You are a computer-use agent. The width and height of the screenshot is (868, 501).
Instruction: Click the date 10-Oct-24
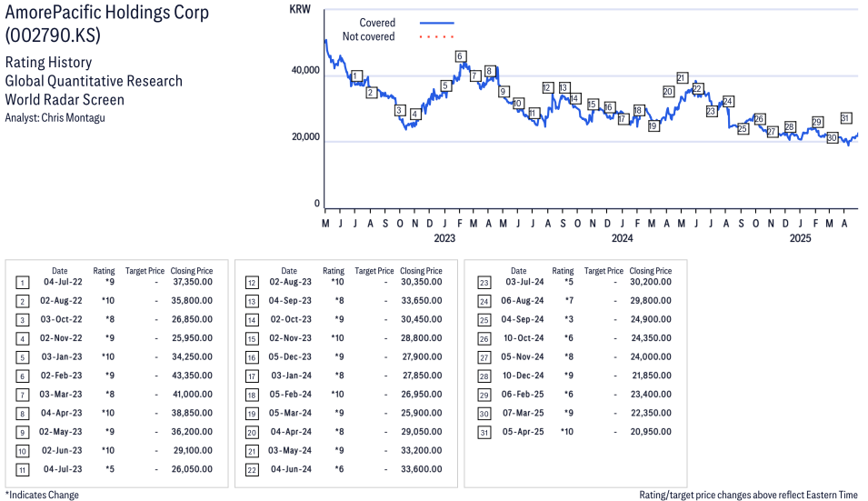524,338
